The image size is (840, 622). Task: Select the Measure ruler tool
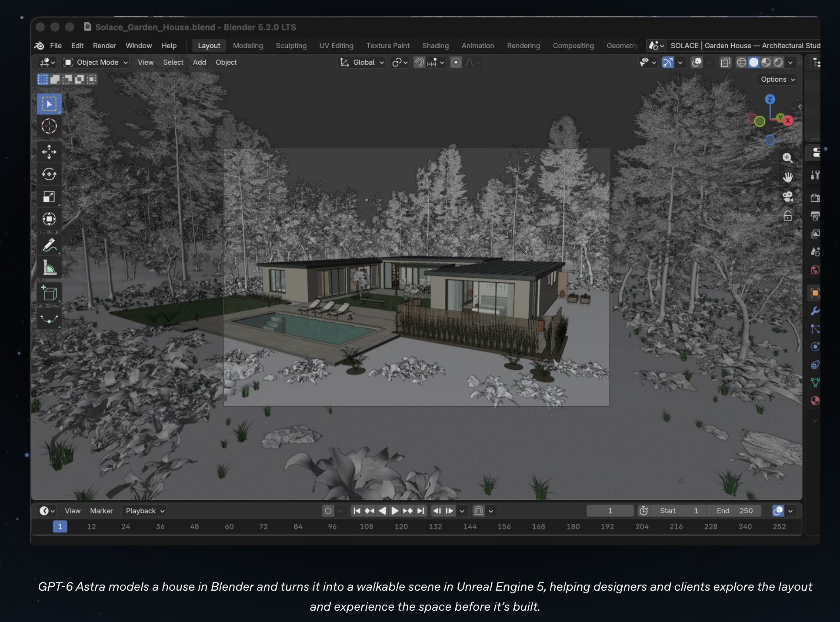click(x=49, y=267)
